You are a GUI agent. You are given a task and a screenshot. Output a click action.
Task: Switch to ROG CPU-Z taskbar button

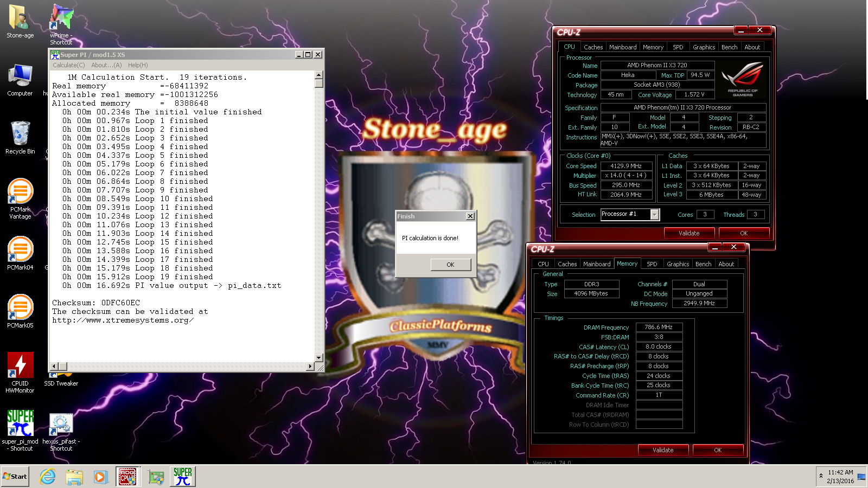pyautogui.click(x=128, y=477)
